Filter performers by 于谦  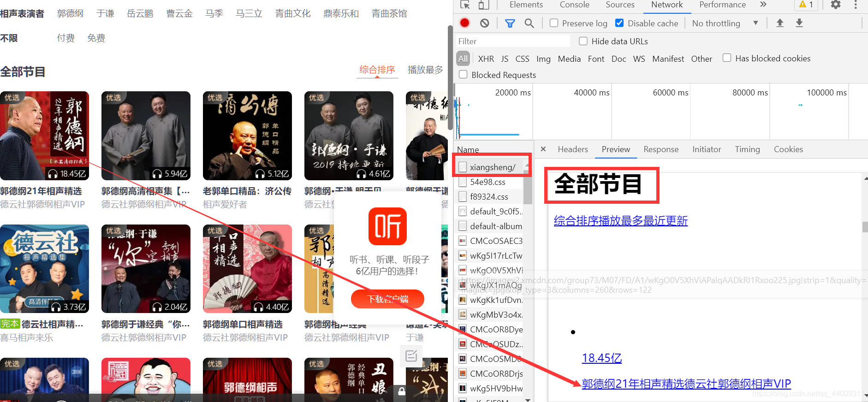click(x=105, y=13)
